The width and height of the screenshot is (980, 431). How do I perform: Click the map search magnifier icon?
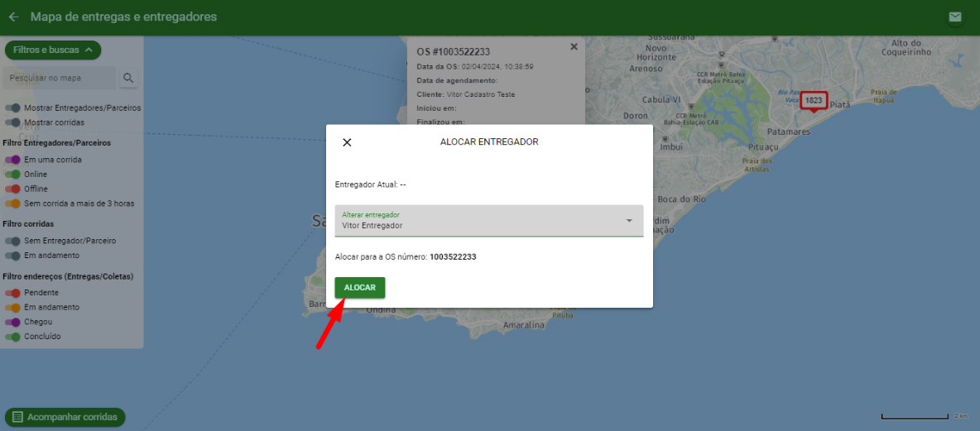pyautogui.click(x=128, y=78)
